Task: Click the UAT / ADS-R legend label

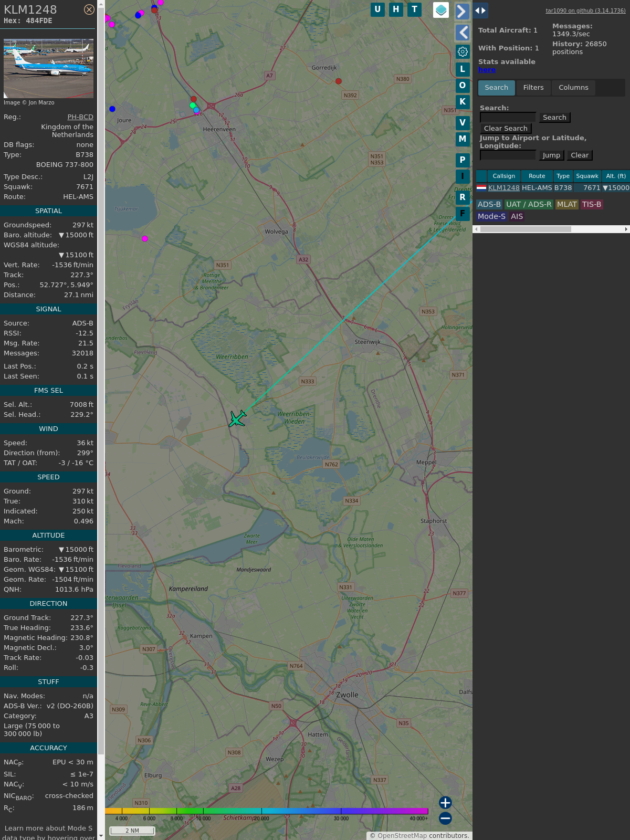Action: point(529,205)
